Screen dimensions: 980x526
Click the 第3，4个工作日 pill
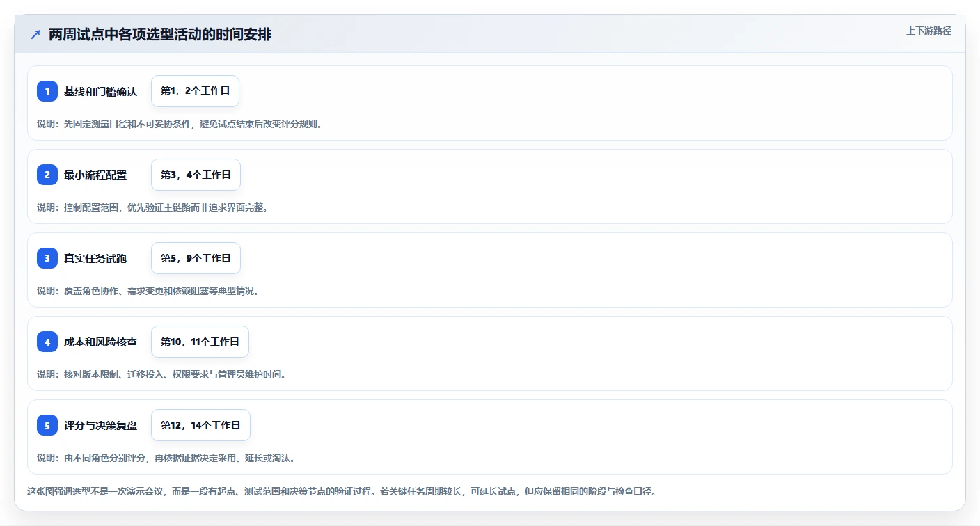point(196,175)
